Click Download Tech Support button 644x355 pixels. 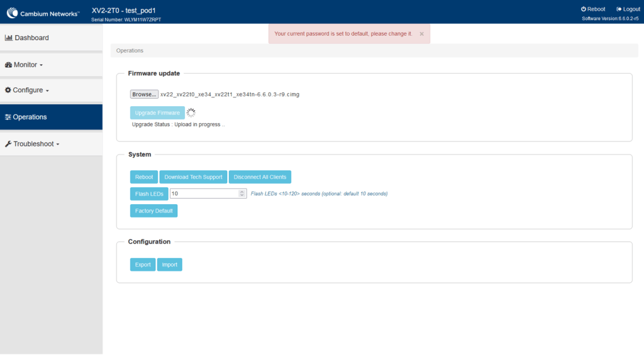pyautogui.click(x=193, y=177)
